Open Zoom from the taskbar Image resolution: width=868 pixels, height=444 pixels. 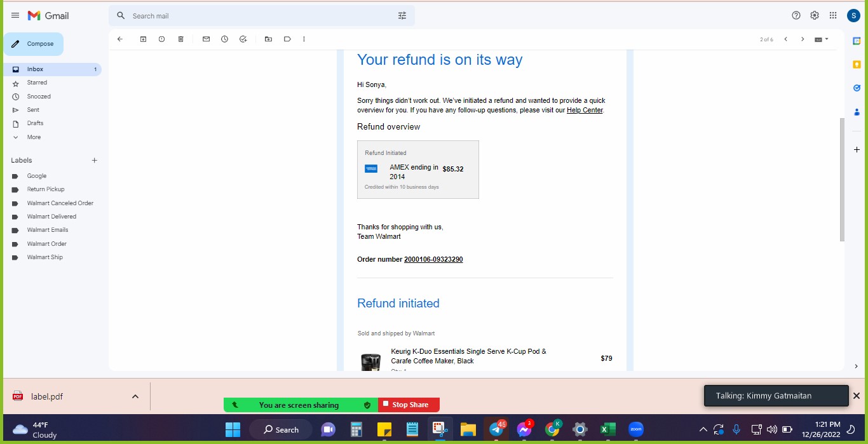pos(636,429)
